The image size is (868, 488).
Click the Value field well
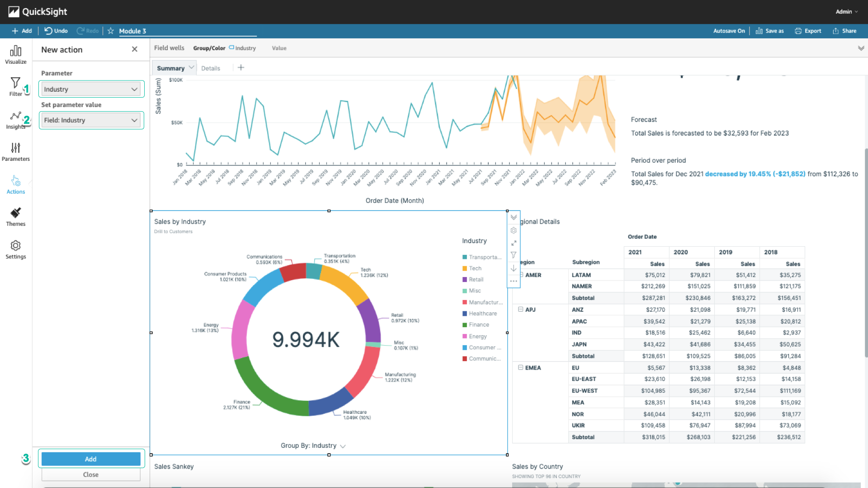[279, 48]
